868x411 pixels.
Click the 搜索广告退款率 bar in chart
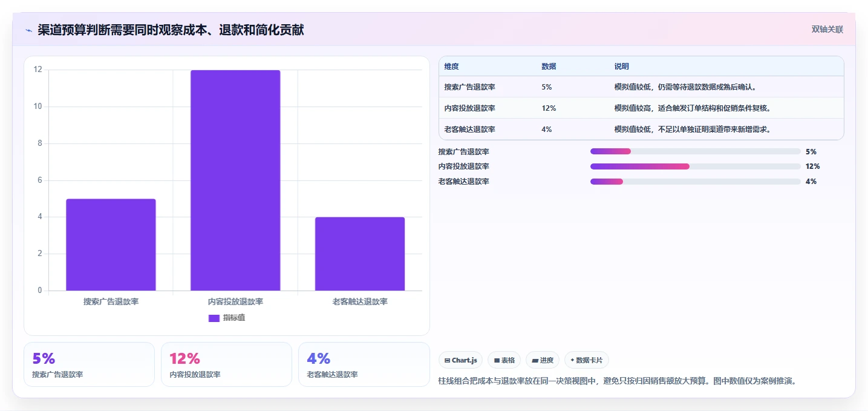(111, 245)
